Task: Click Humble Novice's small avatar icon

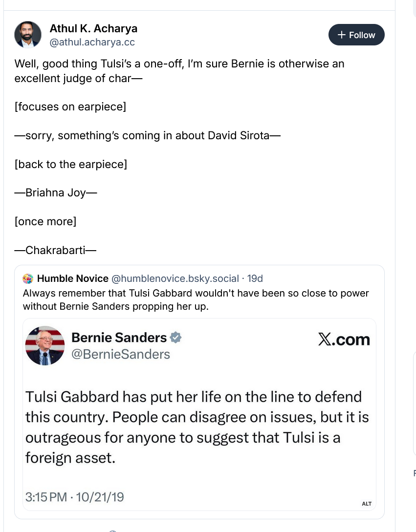Action: (x=28, y=278)
